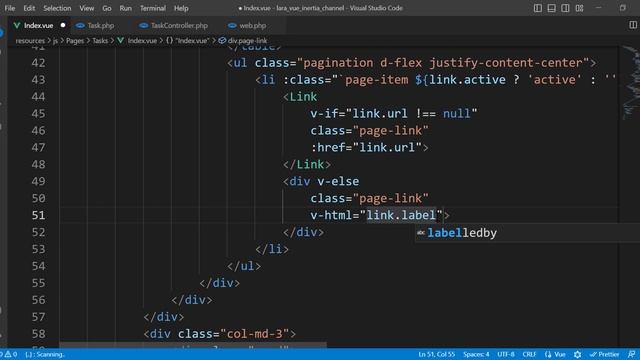Click line number 42 in gutter

38,63
